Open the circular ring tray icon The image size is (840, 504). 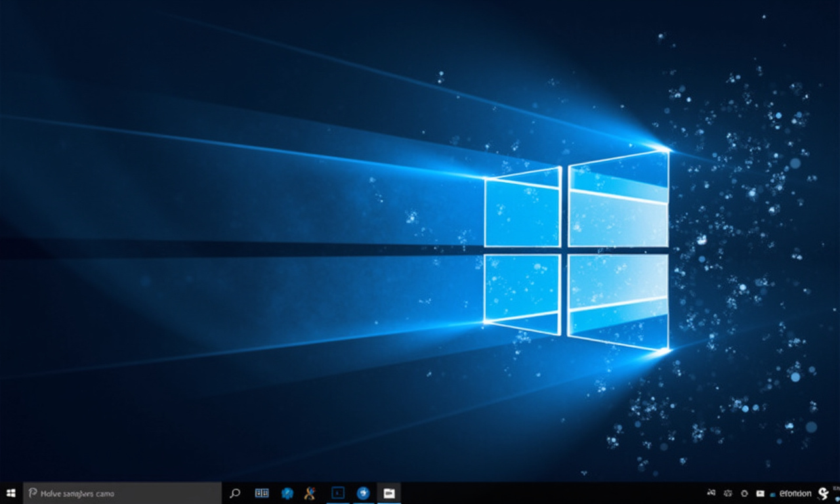click(744, 493)
